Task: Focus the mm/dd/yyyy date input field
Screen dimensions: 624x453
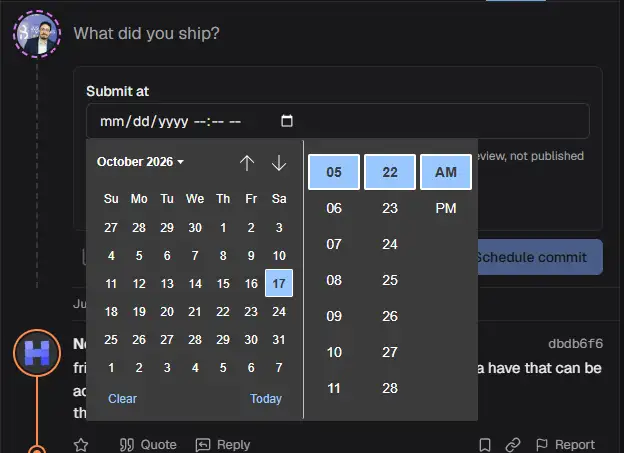Action: pos(337,121)
